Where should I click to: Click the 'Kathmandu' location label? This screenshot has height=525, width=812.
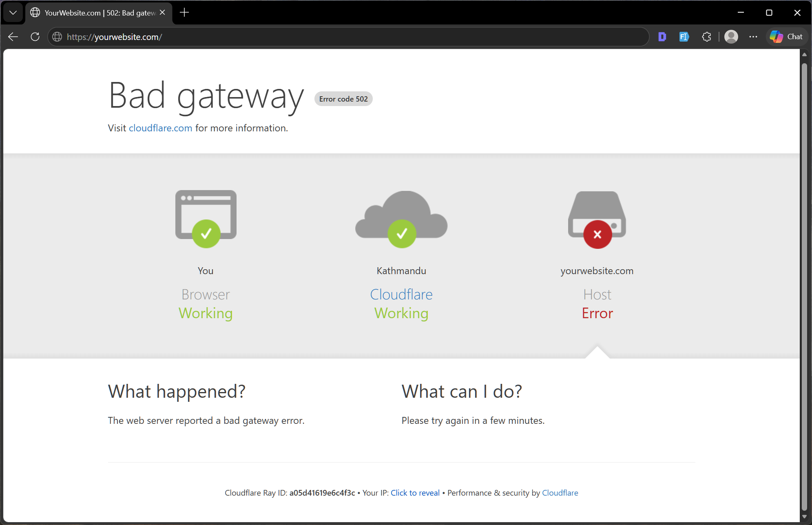click(x=401, y=271)
